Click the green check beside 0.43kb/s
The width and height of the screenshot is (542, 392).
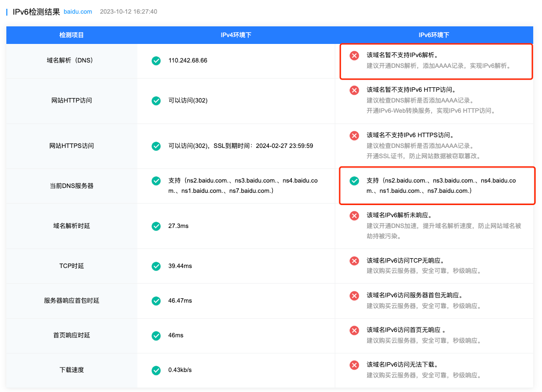[156, 370]
